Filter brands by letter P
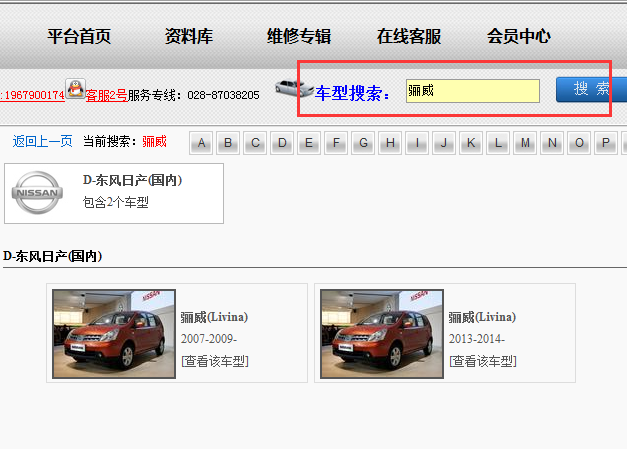This screenshot has width=627, height=449. [x=606, y=143]
